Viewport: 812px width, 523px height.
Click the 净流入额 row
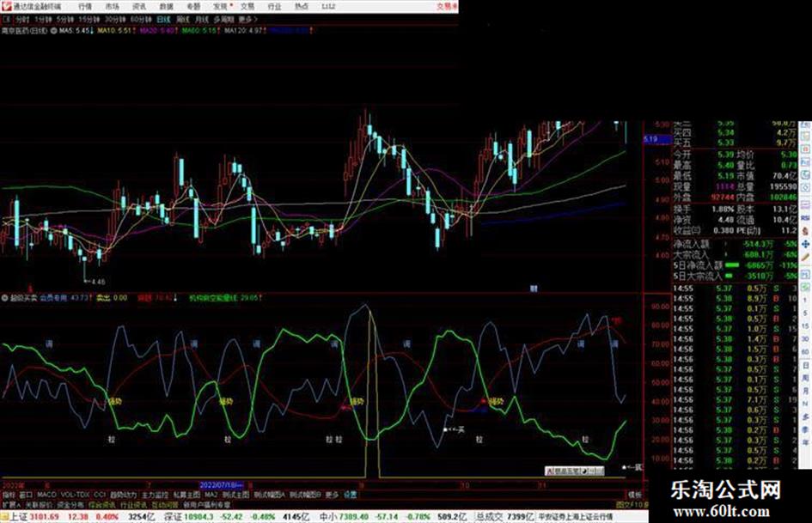tap(736, 244)
